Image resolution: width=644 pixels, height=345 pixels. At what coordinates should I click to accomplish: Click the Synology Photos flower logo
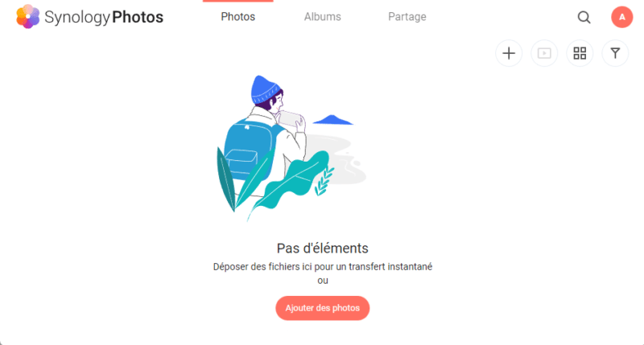point(28,17)
